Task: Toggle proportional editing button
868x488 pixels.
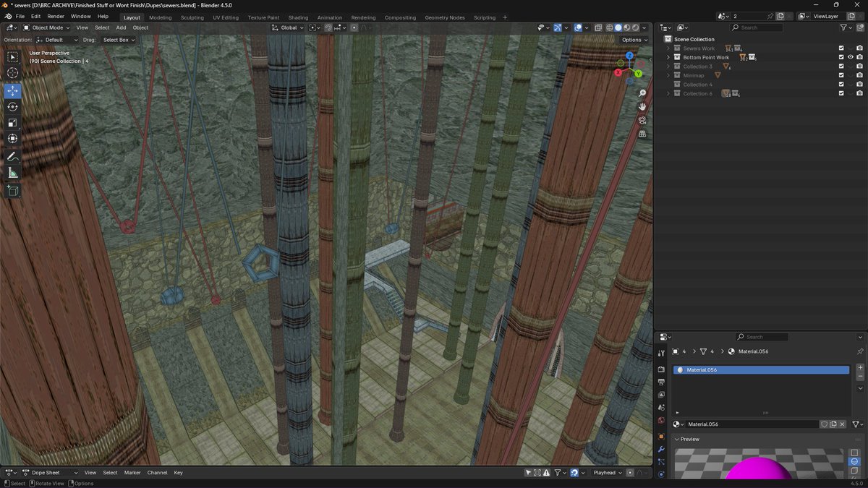Action: coord(354,27)
